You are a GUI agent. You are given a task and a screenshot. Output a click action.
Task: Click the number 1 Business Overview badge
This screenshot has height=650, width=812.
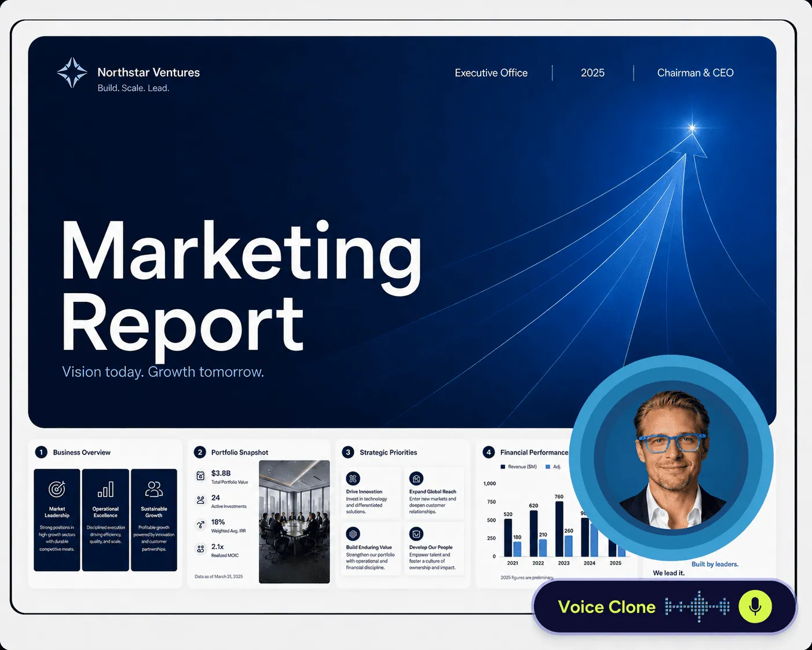(x=41, y=452)
